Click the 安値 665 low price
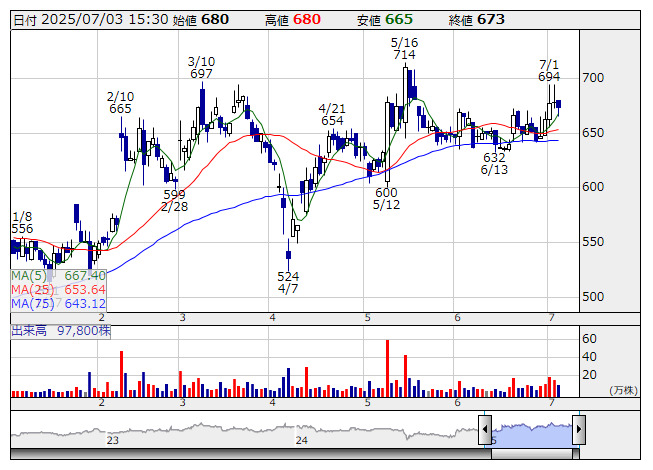Screen dimensions: 653x470 click(x=385, y=20)
